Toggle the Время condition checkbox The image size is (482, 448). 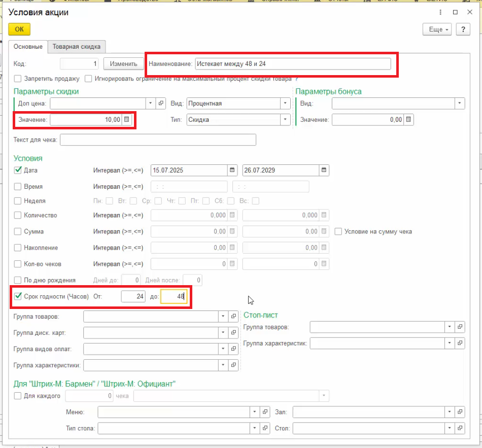click(x=18, y=187)
